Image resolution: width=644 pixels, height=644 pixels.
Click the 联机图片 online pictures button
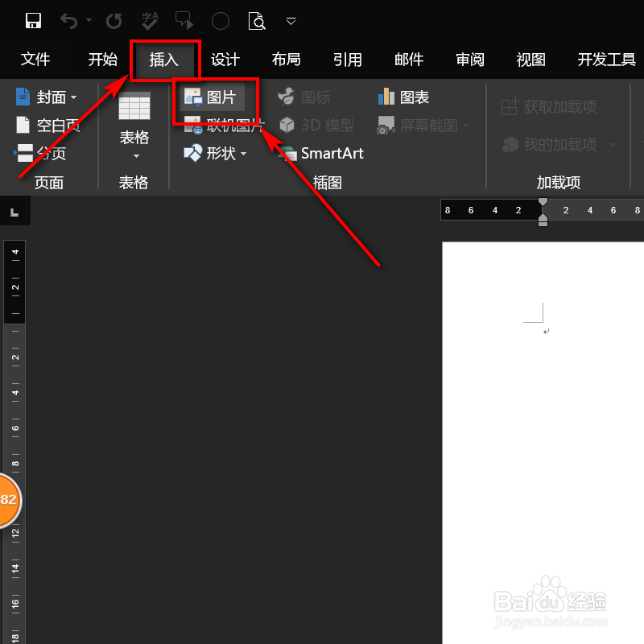pyautogui.click(x=224, y=125)
